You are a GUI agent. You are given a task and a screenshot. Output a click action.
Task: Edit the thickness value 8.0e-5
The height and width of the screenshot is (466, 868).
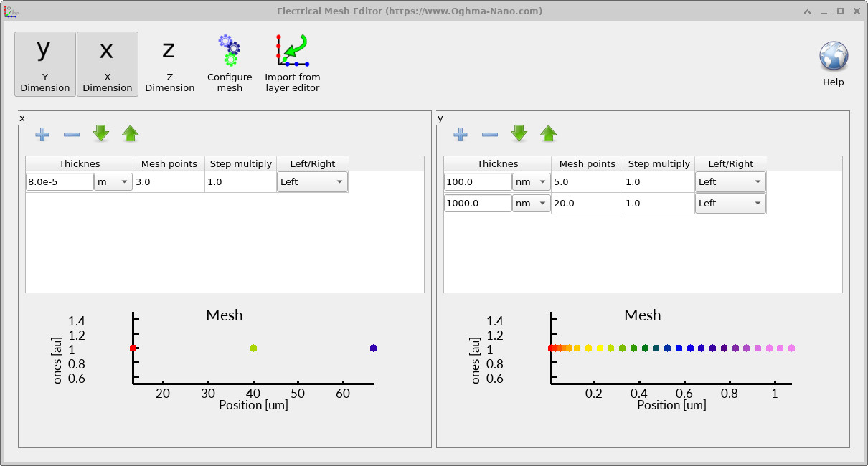[59, 181]
